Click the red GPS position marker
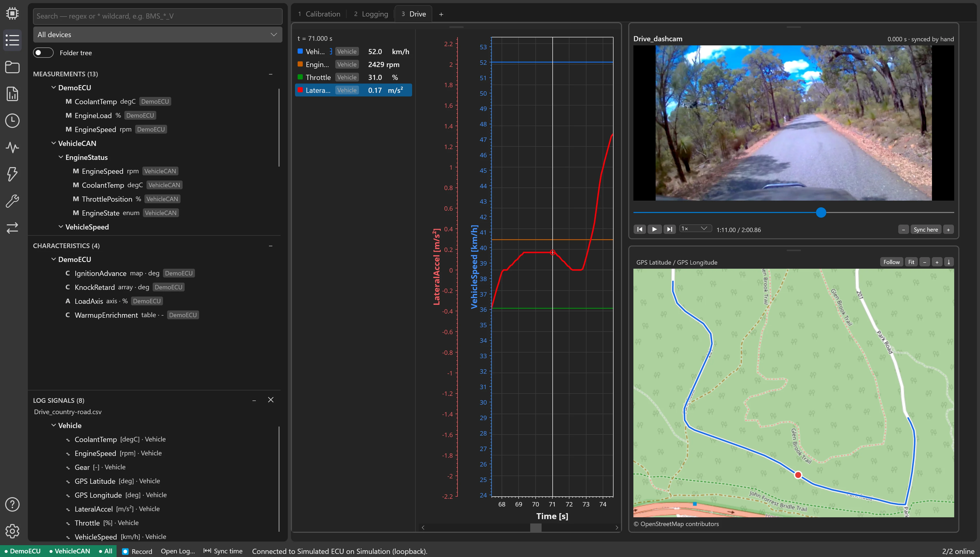The image size is (980, 557). click(x=798, y=475)
